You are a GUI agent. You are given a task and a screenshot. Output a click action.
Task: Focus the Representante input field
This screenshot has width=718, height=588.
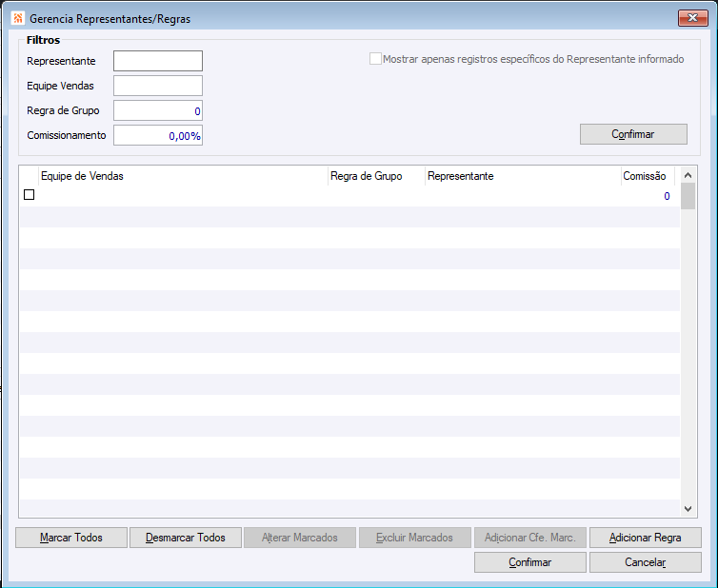[x=158, y=61]
